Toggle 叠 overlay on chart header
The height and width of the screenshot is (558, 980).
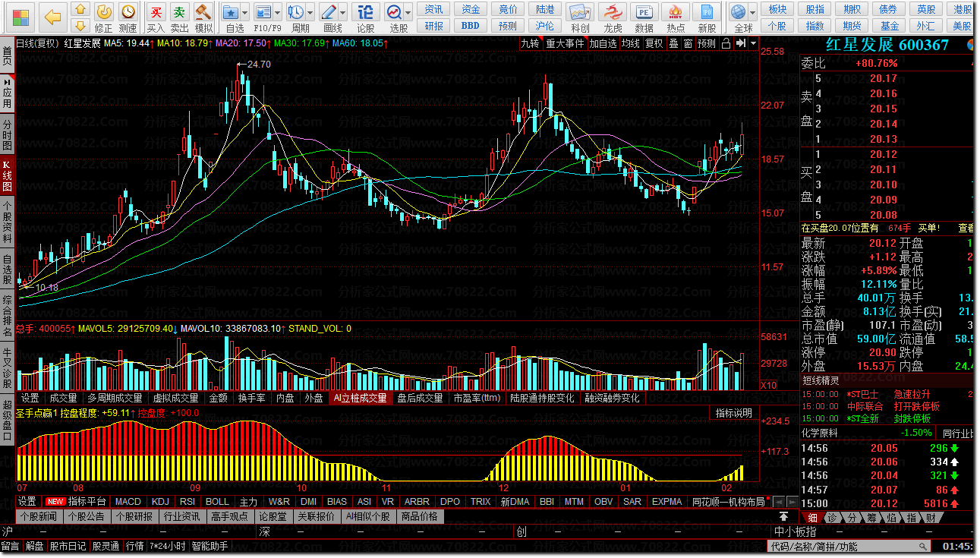click(673, 43)
